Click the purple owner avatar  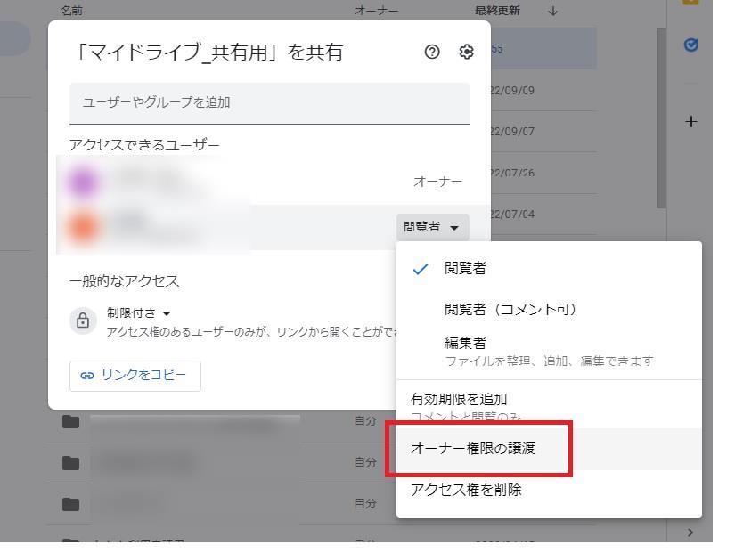click(x=83, y=182)
